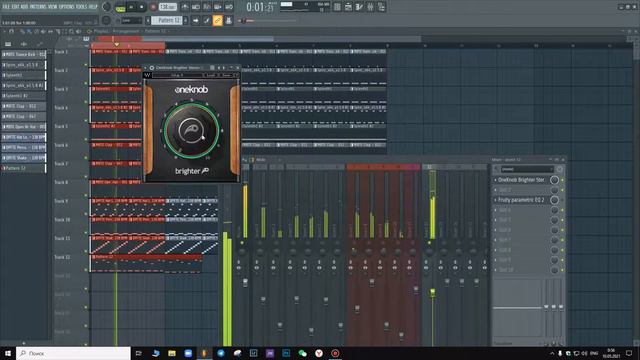640x360 pixels.
Task: Toggle song/pattern mode button
Action: [120, 7]
